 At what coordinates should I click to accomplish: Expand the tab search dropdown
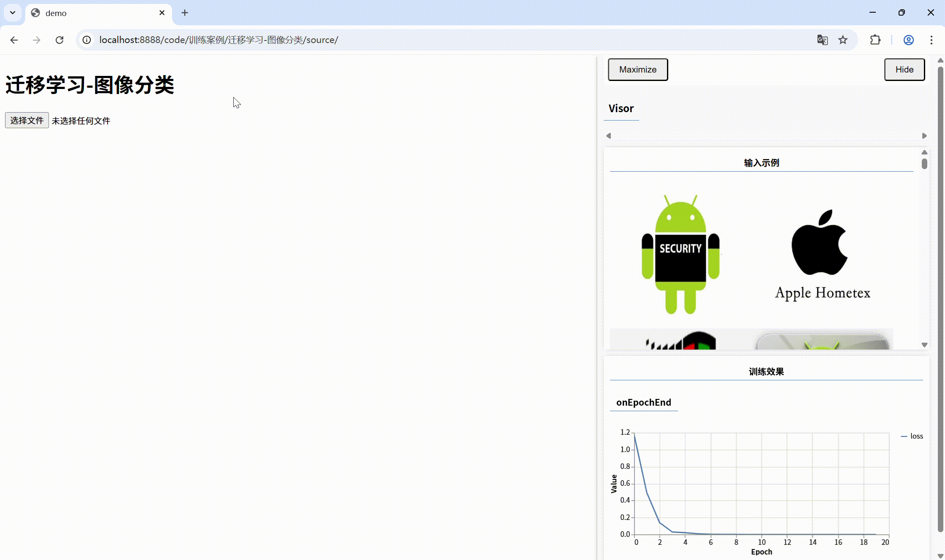[13, 13]
